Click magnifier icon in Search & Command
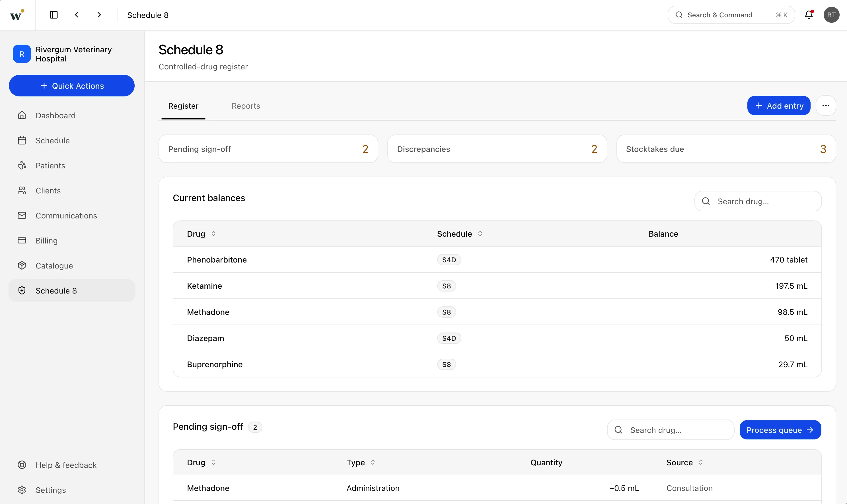Screen dimensions: 847x504 679,15
